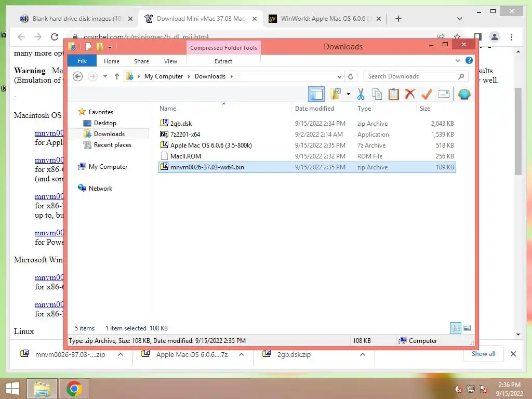The width and height of the screenshot is (532, 399).
Task: Click the Explorer Forward arrow button
Action: click(x=92, y=76)
